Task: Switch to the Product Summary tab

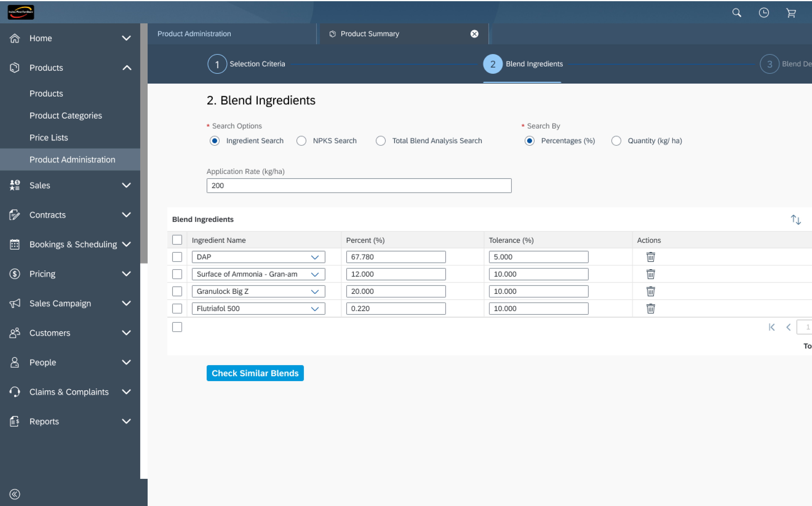Action: [x=404, y=34]
